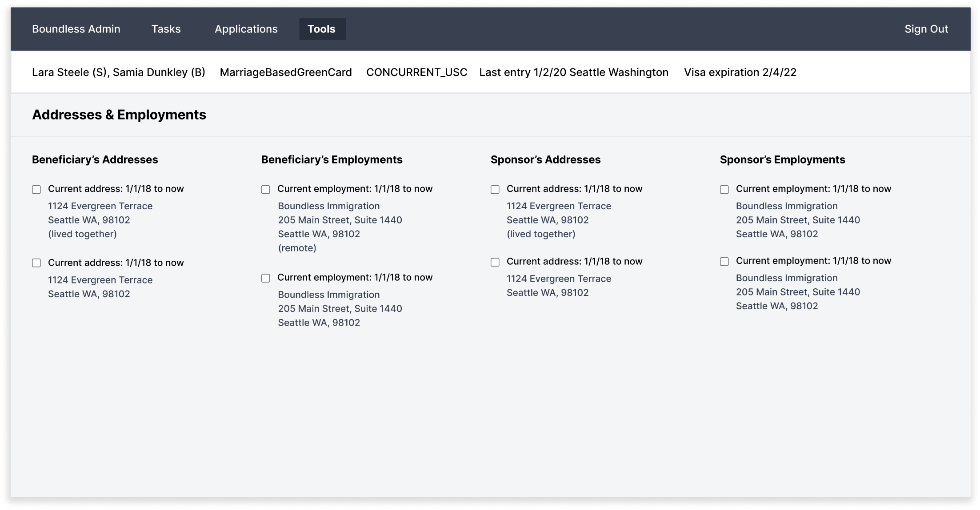Open the Tasks menu item
The height and width of the screenshot is (510, 980).
coord(166,29)
